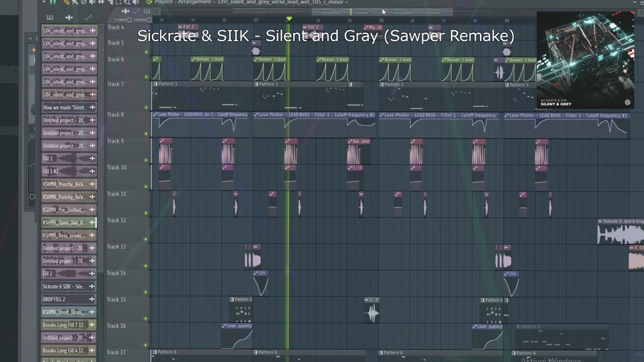This screenshot has width=644, height=362.
Task: Select the Mute tool in playlist toolbar
Action: (x=92, y=2)
